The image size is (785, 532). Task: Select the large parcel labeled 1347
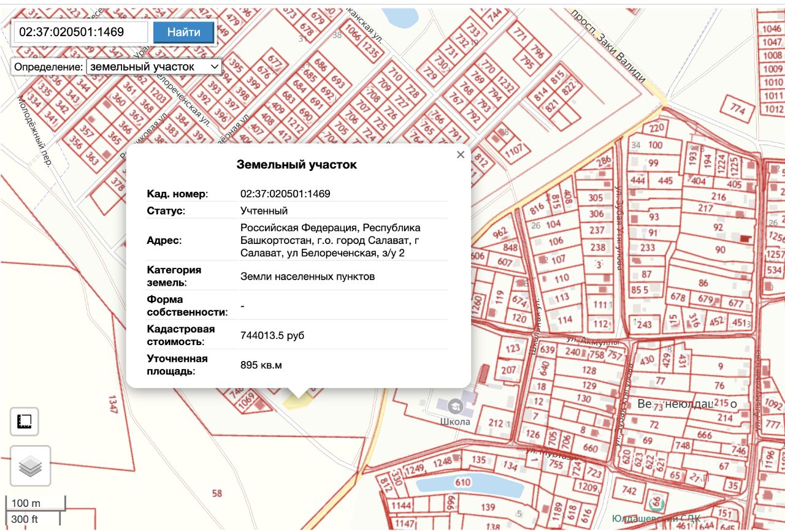[x=112, y=403]
